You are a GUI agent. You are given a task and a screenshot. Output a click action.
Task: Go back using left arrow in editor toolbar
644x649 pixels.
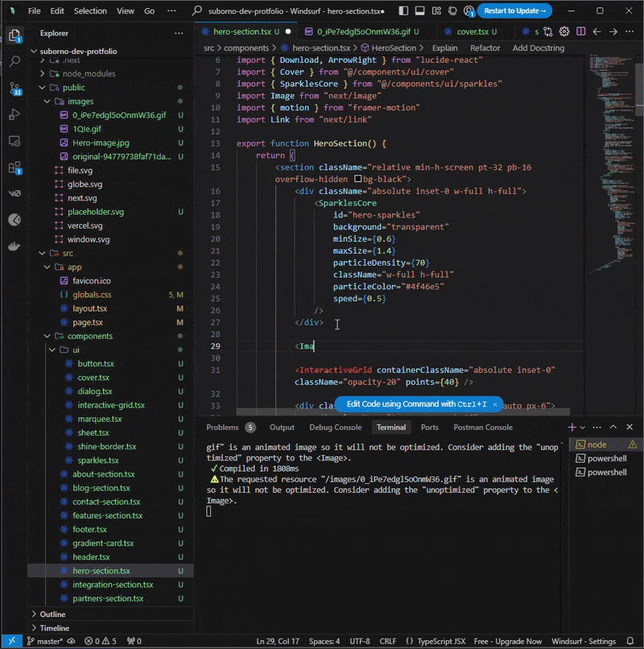click(x=597, y=31)
